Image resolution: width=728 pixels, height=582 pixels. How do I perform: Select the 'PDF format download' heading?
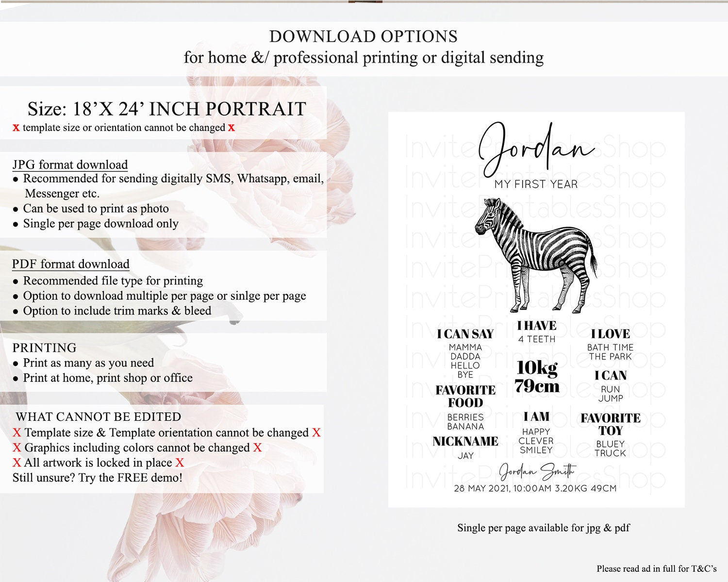click(x=71, y=264)
